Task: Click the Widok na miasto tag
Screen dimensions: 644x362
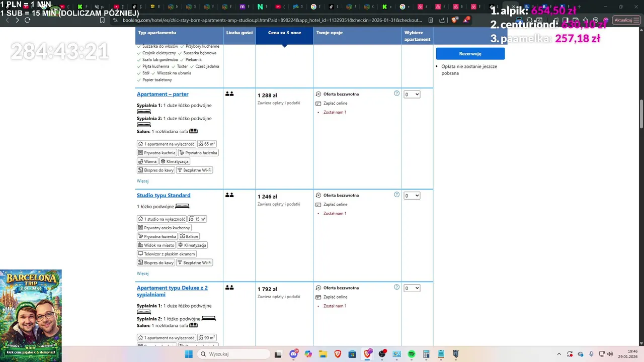Action: 156,245
